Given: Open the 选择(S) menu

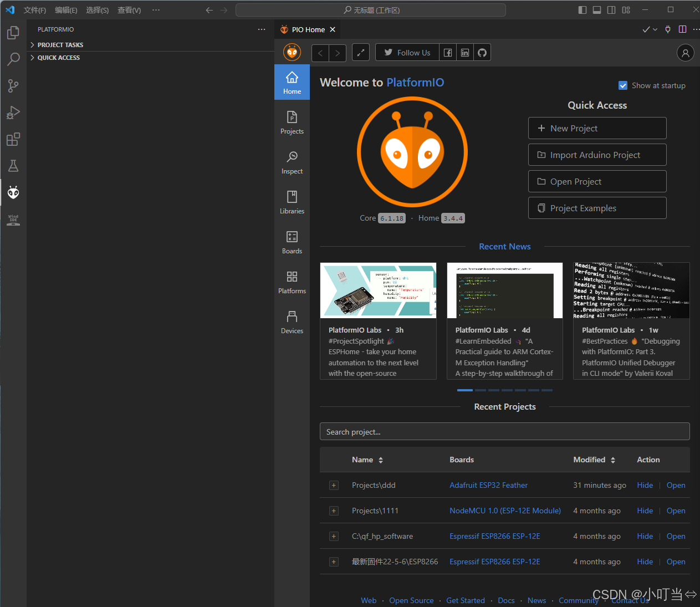Looking at the screenshot, I should point(98,10).
